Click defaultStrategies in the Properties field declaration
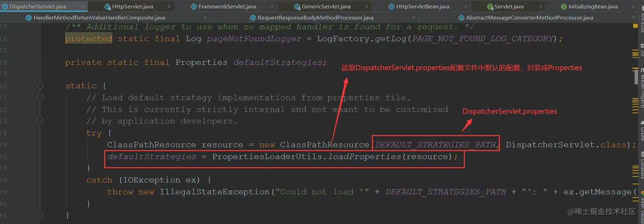This screenshot has width=644, height=224. coord(277,62)
